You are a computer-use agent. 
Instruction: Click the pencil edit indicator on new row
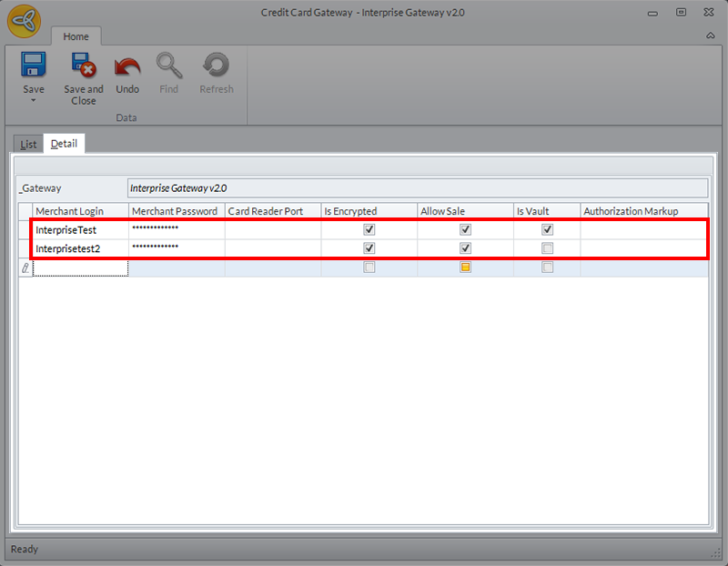[25, 268]
